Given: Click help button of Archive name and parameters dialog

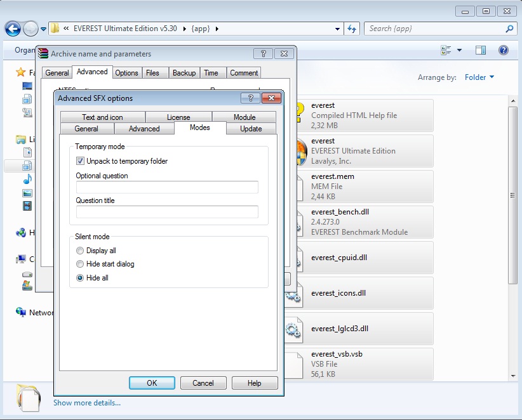Looking at the screenshot, I should [x=263, y=53].
